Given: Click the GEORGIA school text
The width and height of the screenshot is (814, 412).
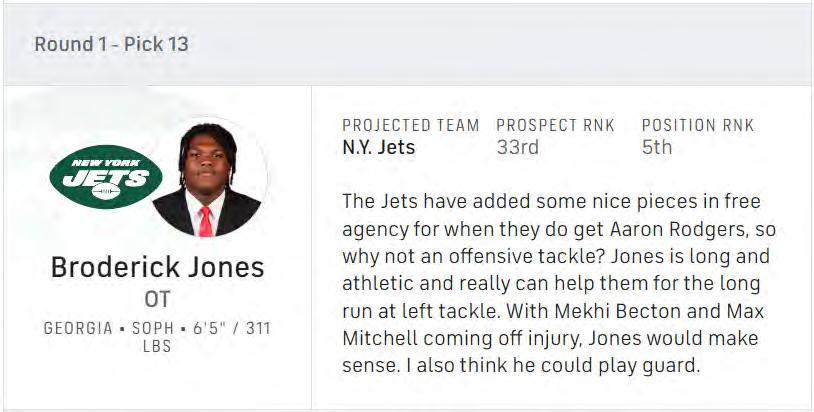Looking at the screenshot, I should coord(77,328).
